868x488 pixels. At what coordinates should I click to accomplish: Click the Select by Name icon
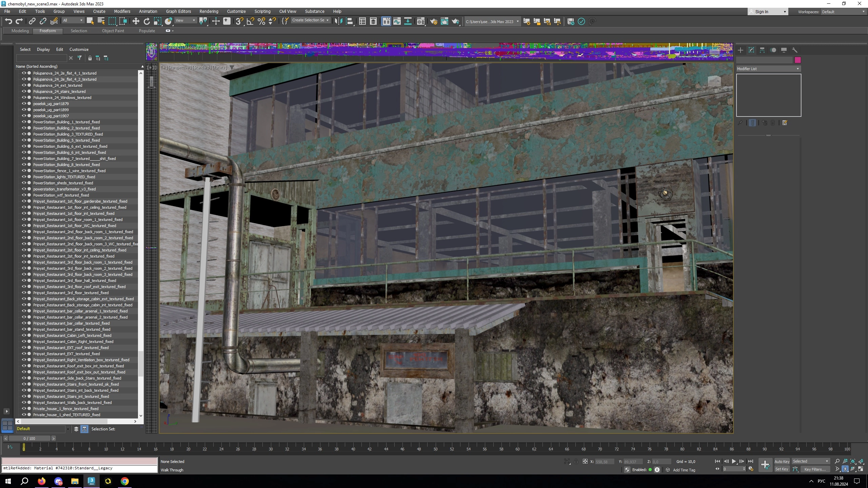coord(101,21)
